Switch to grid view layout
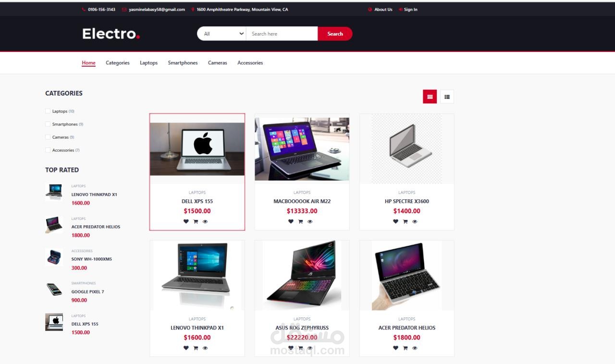Screen dimensions: 615x364 point(430,97)
